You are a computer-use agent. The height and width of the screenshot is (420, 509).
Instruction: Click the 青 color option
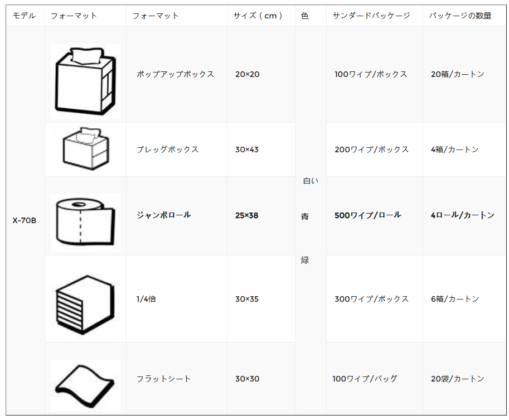[x=305, y=216]
